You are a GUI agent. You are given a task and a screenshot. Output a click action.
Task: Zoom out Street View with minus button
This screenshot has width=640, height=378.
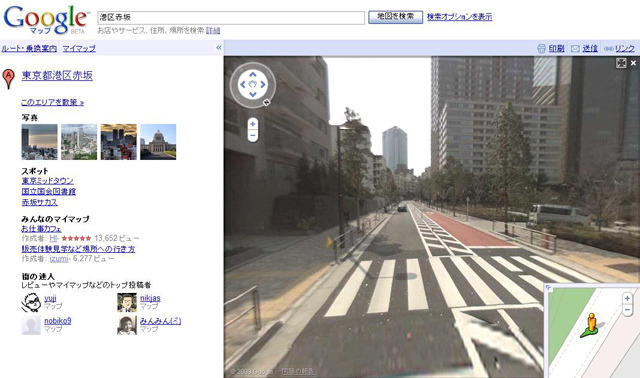coord(253,136)
